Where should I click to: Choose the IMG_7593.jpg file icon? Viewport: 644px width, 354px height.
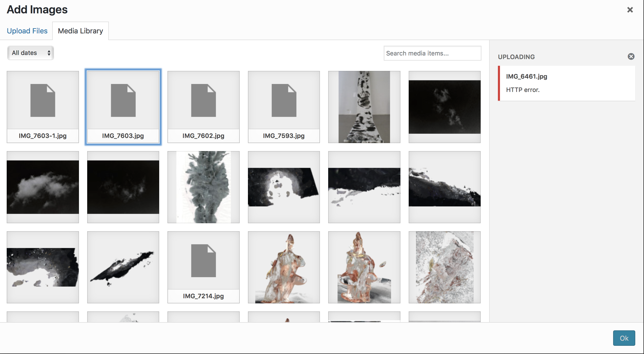click(x=284, y=100)
